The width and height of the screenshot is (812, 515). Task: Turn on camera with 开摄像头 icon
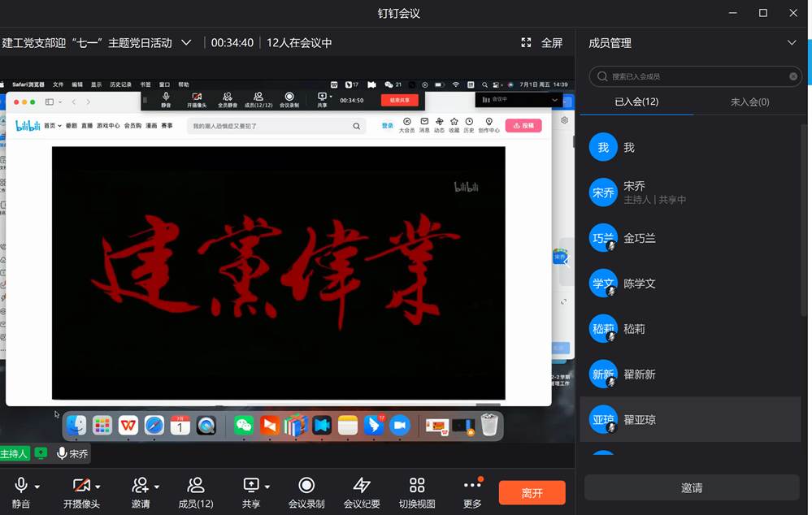pos(80,486)
